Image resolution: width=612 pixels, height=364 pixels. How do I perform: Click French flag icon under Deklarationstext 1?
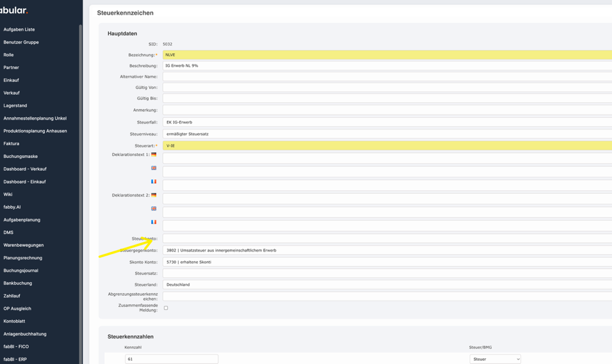point(154,182)
